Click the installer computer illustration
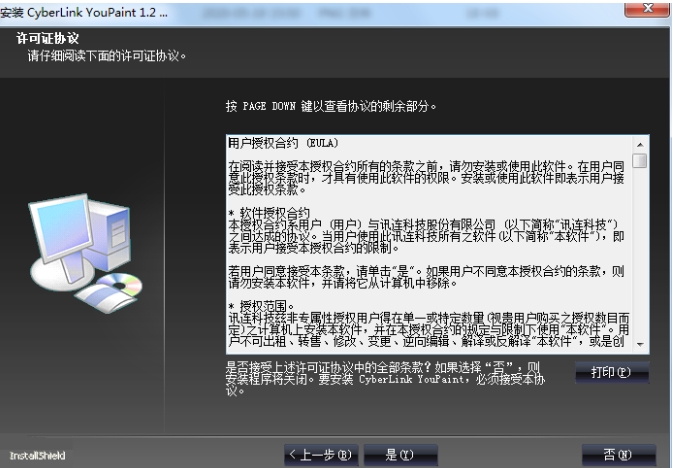The image size is (673, 468). click(85, 252)
